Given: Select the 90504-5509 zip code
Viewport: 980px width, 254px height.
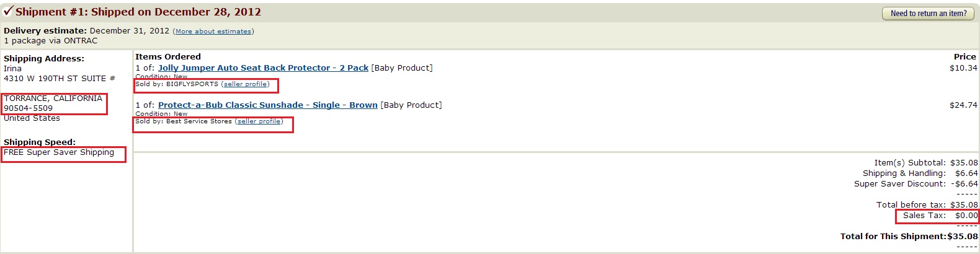Looking at the screenshot, I should pyautogui.click(x=28, y=108).
